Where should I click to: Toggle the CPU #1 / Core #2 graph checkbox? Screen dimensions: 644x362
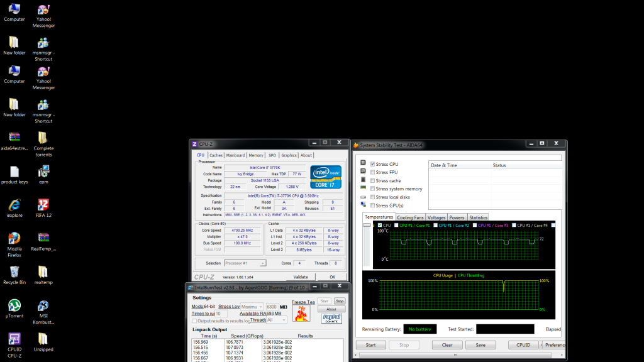[435, 225]
